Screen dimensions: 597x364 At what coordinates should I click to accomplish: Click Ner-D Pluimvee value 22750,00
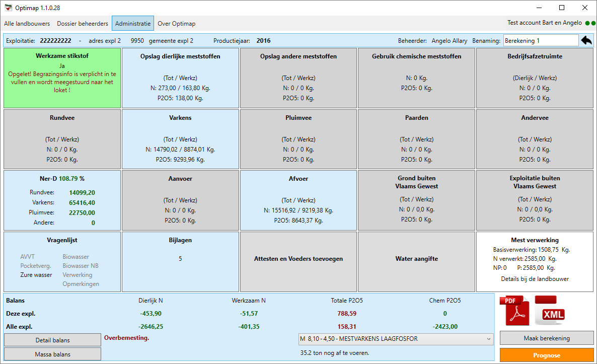click(82, 213)
